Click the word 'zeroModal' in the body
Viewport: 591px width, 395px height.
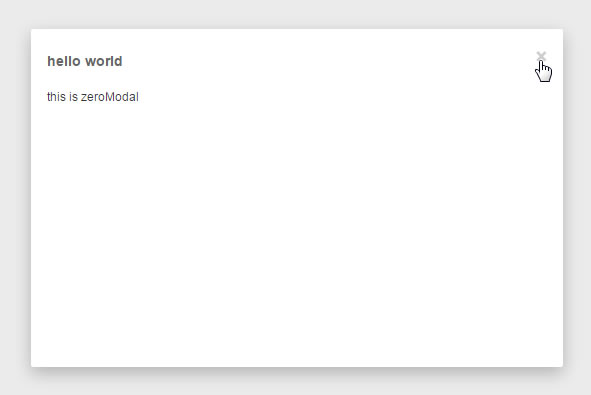click(110, 97)
